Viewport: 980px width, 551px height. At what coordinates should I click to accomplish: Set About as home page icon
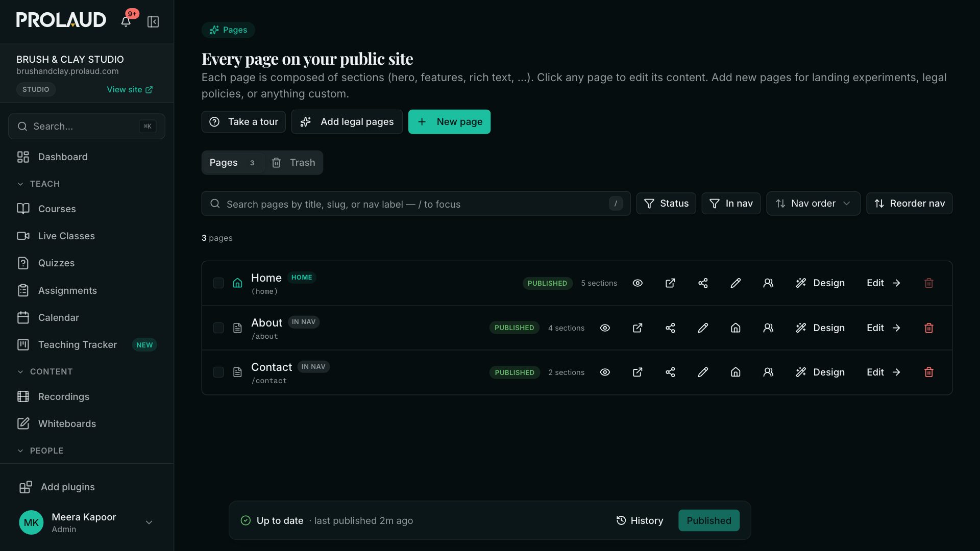[736, 328]
